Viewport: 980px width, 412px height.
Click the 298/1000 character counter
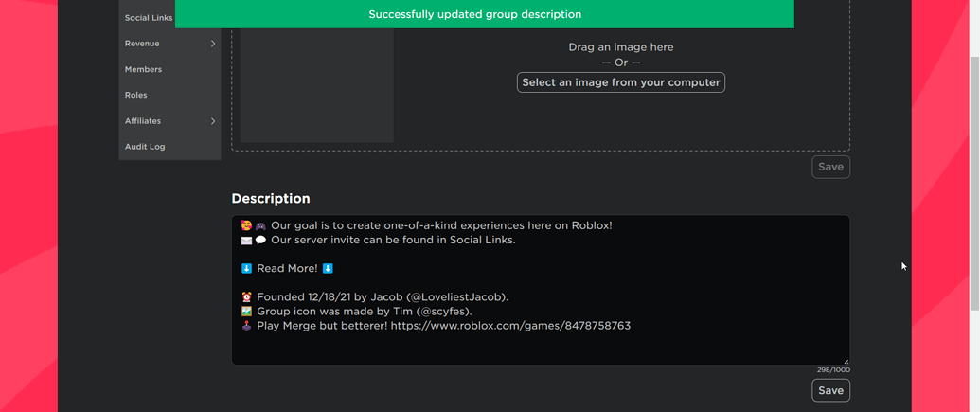pyautogui.click(x=833, y=370)
